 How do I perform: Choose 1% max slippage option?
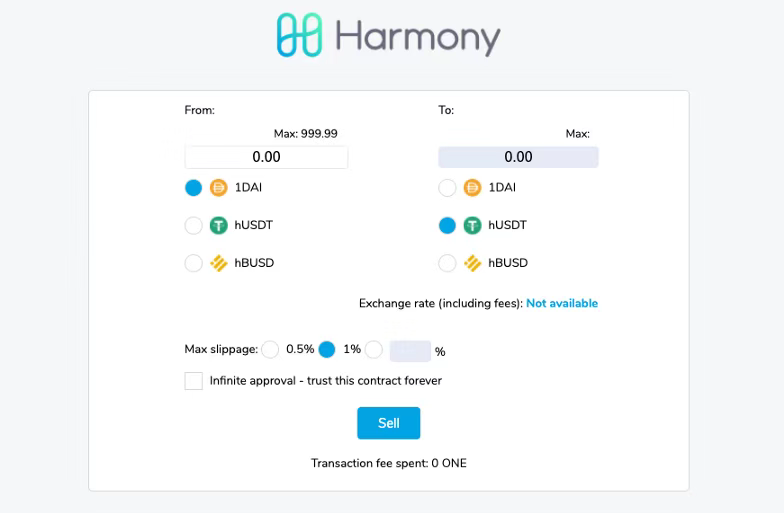327,350
